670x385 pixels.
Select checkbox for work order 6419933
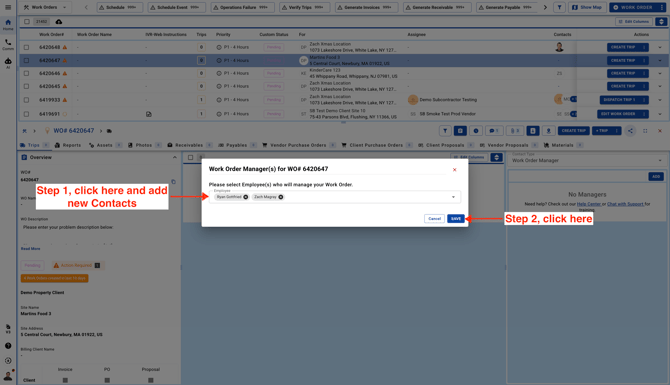[26, 100]
